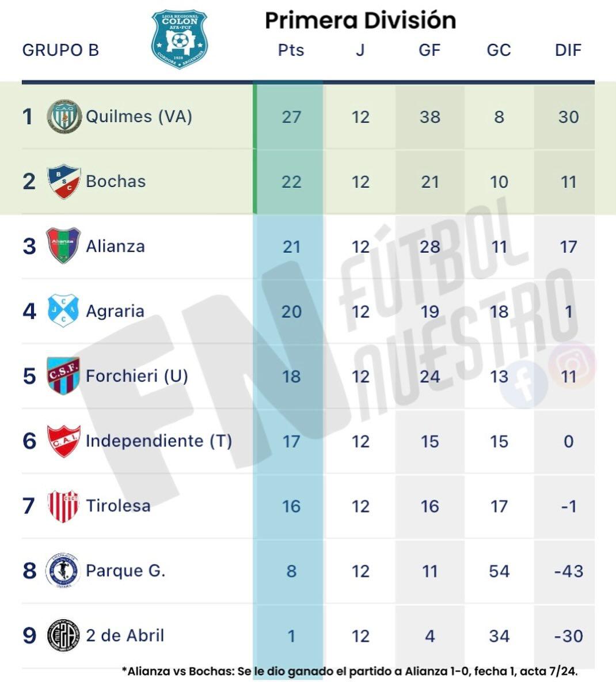
Task: Click the 2 de Abril team logo
Action: click(63, 635)
